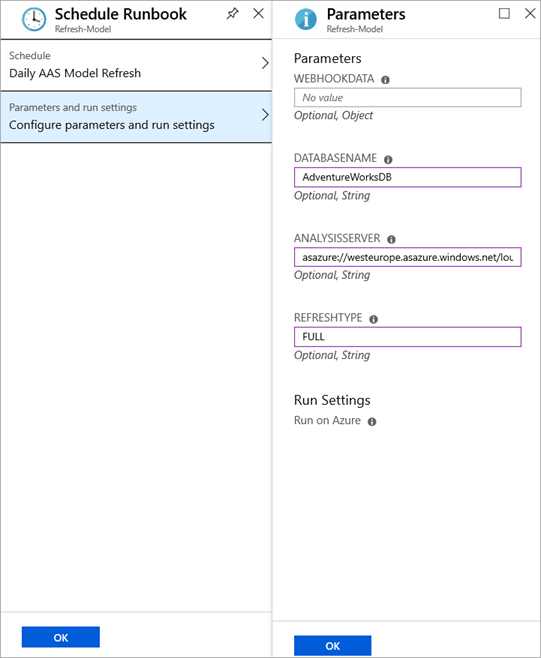Image resolution: width=541 pixels, height=658 pixels.
Task: Confirm with OK on Parameters blade
Action: coord(332,645)
